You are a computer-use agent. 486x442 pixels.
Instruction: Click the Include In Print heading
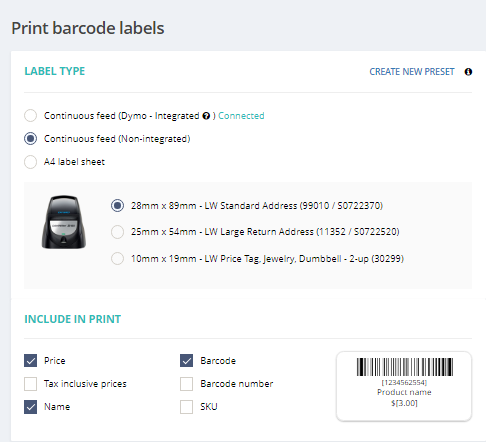[73, 319]
